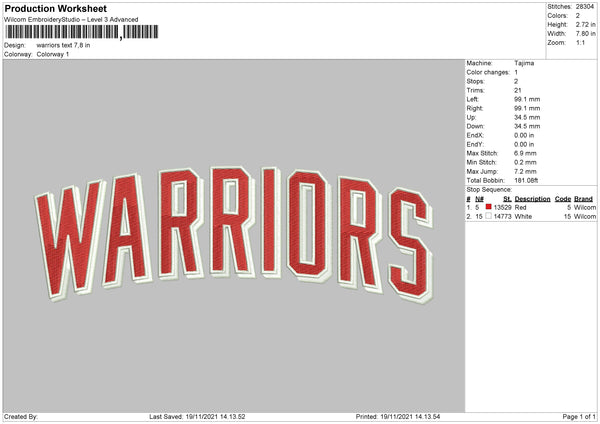Click the Production Worksheet title
Viewport: 600px width, 424px height.
tap(55, 8)
